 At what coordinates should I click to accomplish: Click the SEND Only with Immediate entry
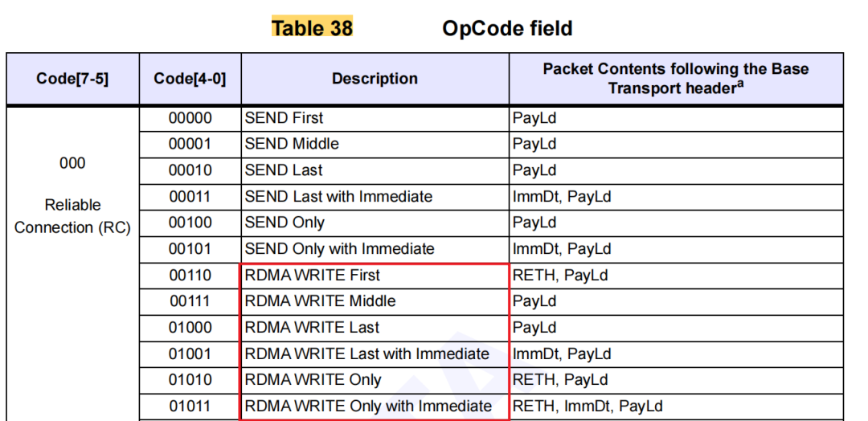click(339, 249)
